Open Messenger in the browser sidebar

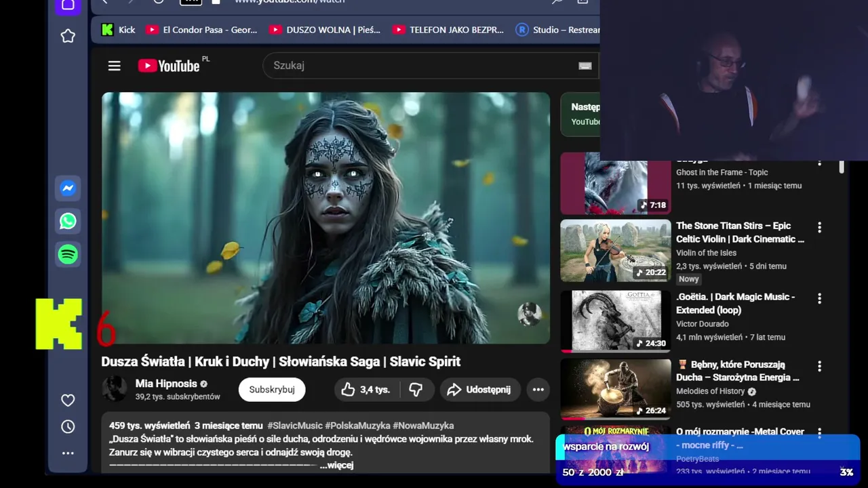pos(68,188)
